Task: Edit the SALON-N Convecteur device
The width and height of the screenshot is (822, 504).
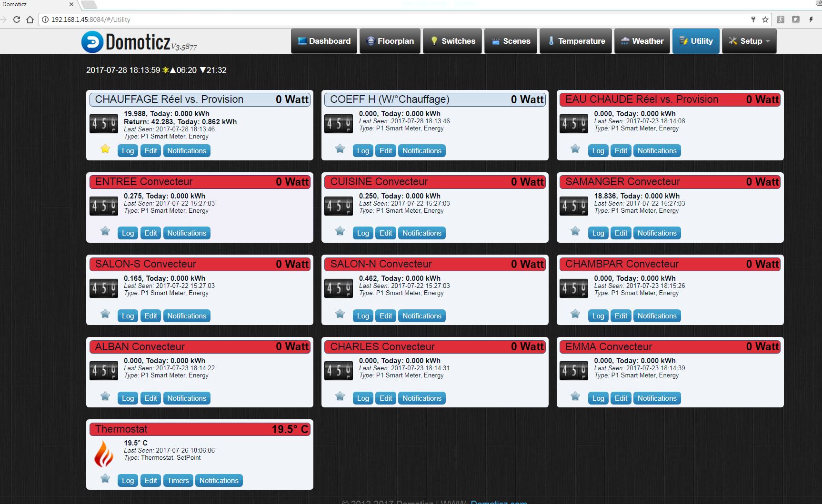Action: 386,316
